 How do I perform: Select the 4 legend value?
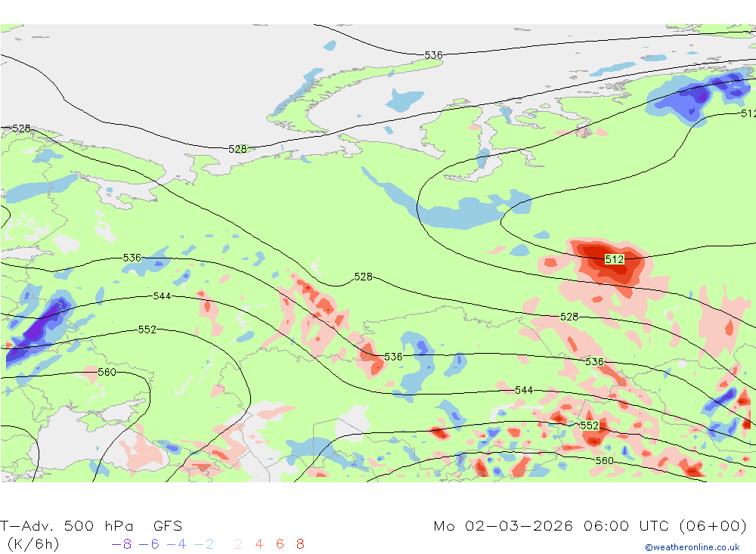point(259,544)
